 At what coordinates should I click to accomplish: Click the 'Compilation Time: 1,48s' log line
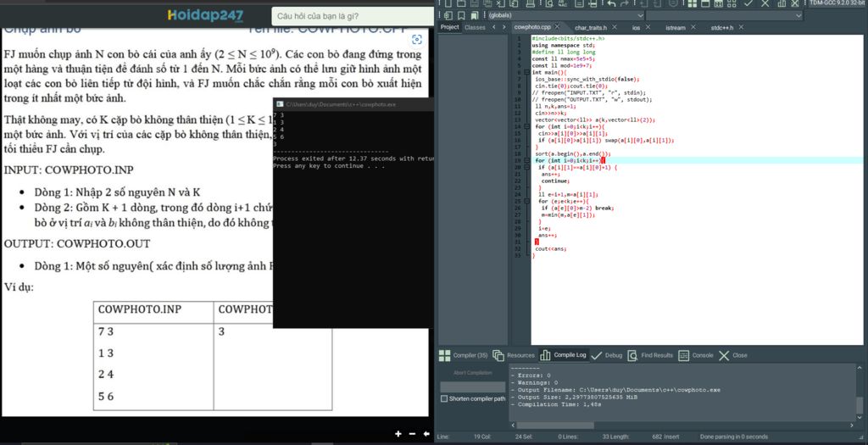pos(556,404)
